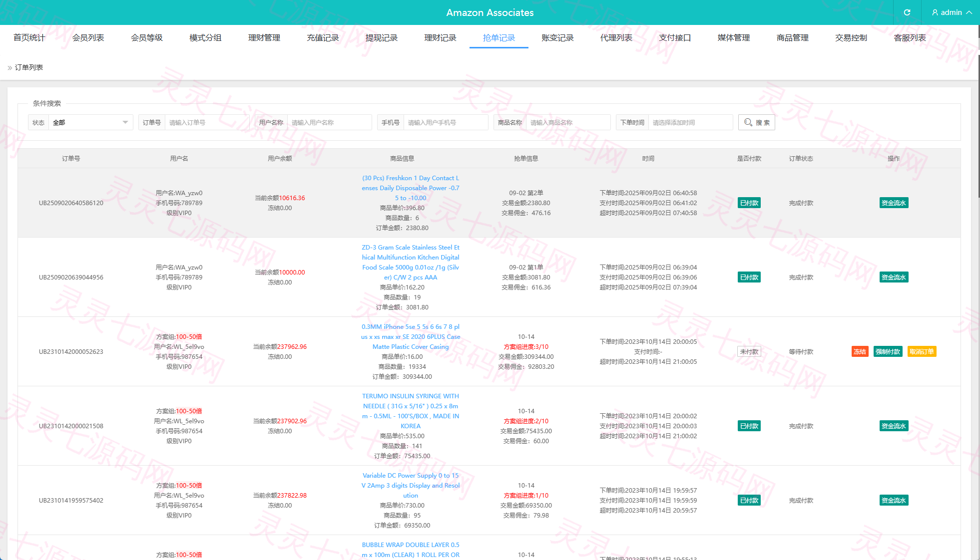Click the yellow 取消订单 button
The width and height of the screenshot is (980, 560).
(922, 351)
